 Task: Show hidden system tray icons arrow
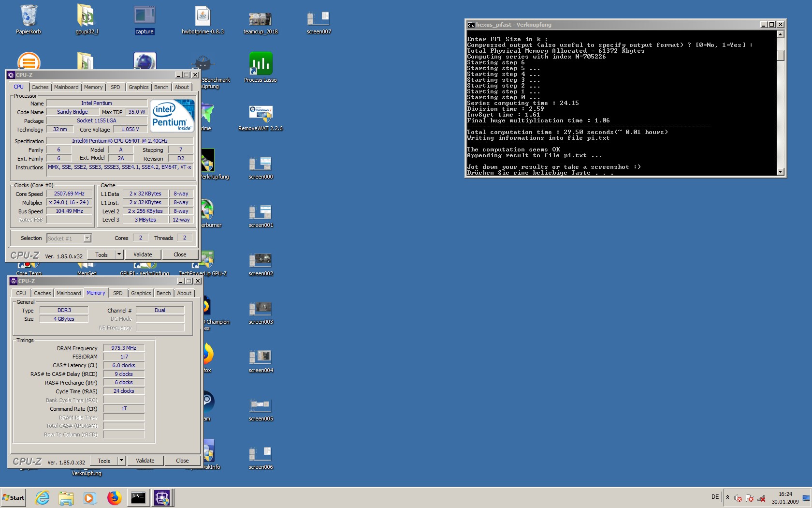[x=727, y=497]
